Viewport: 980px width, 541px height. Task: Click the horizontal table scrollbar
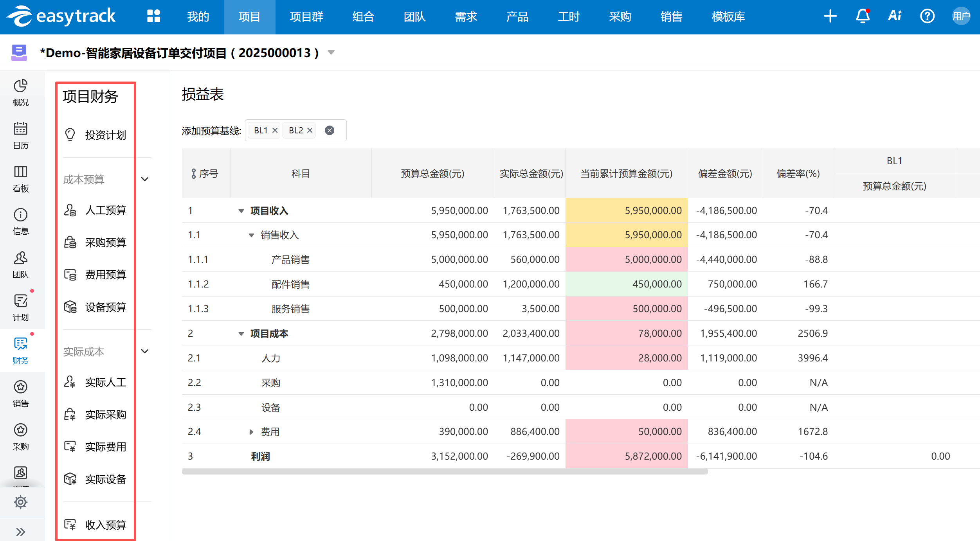click(445, 472)
